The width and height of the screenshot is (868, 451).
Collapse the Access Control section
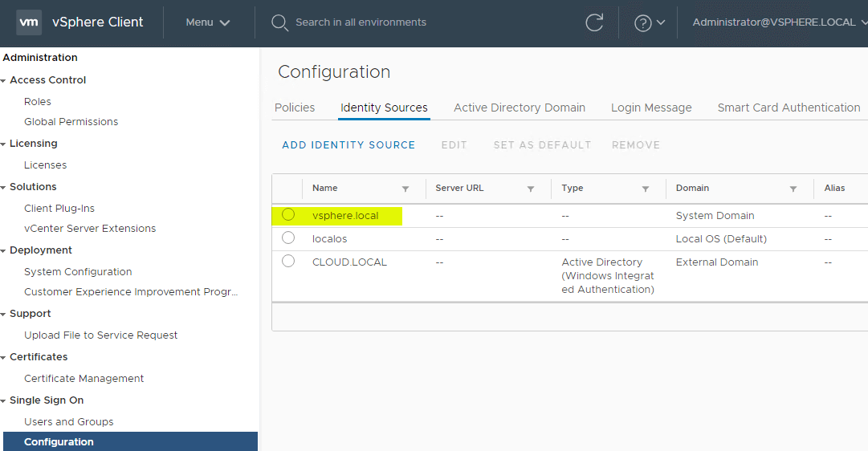pos(4,81)
